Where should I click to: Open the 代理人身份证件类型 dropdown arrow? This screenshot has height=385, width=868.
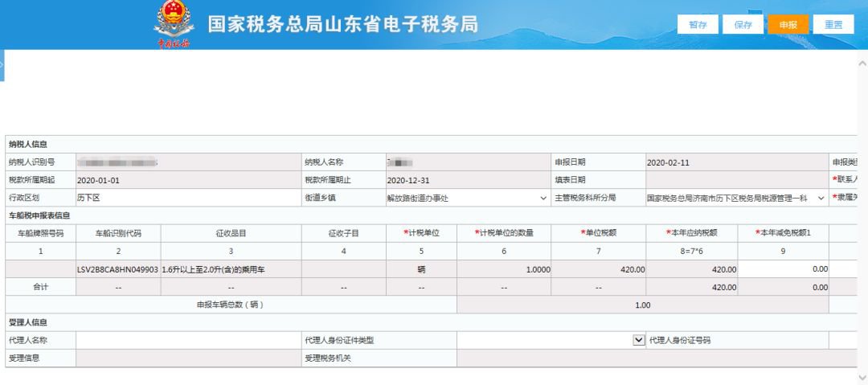(638, 340)
